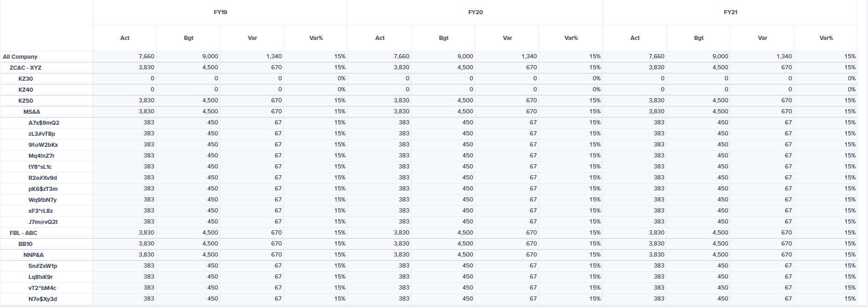Select the KZ50 row header

coord(26,101)
